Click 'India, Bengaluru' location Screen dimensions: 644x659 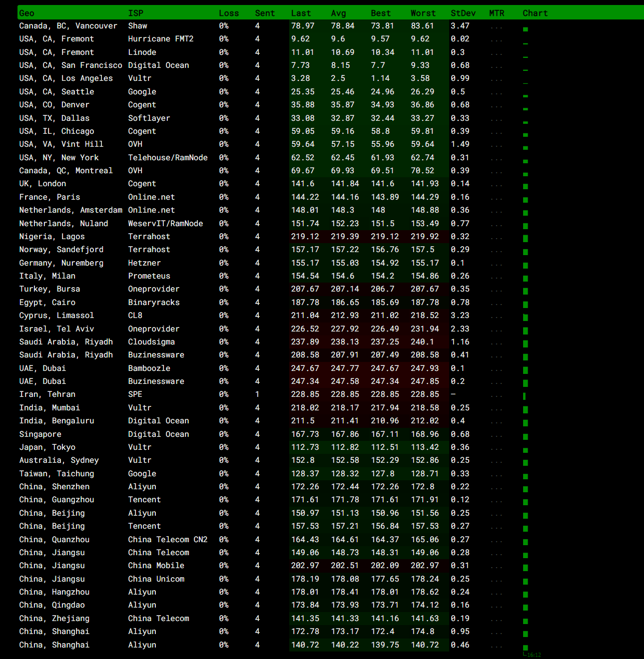click(x=56, y=421)
